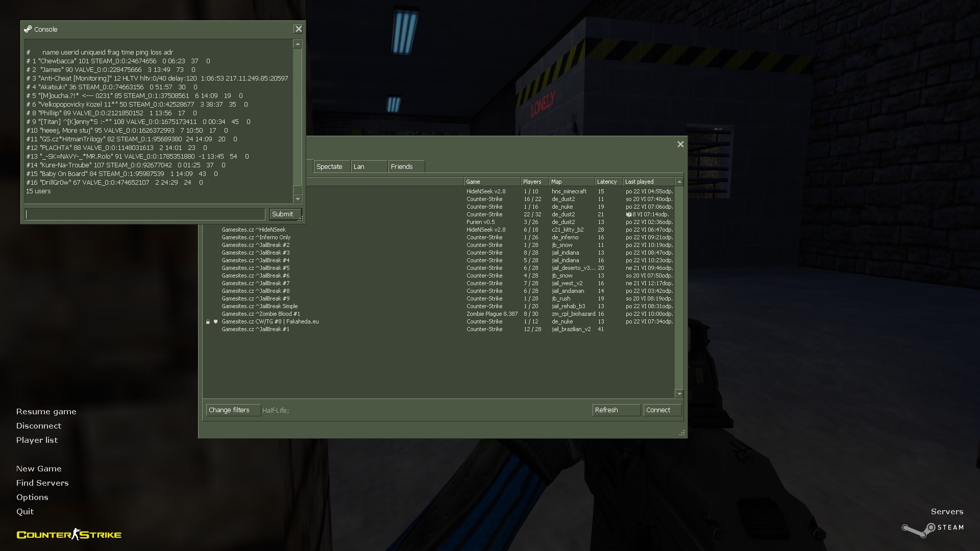980x551 pixels.
Task: Click the VAC shield icon beside Fakaheda.eu server
Action: tap(215, 322)
